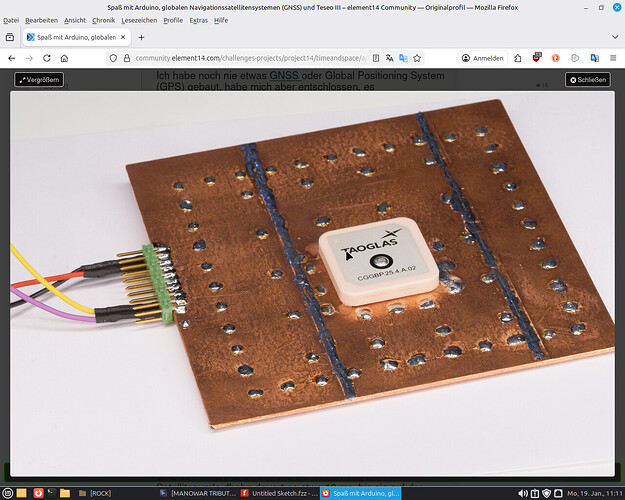Open the Chronik menu

point(104,20)
